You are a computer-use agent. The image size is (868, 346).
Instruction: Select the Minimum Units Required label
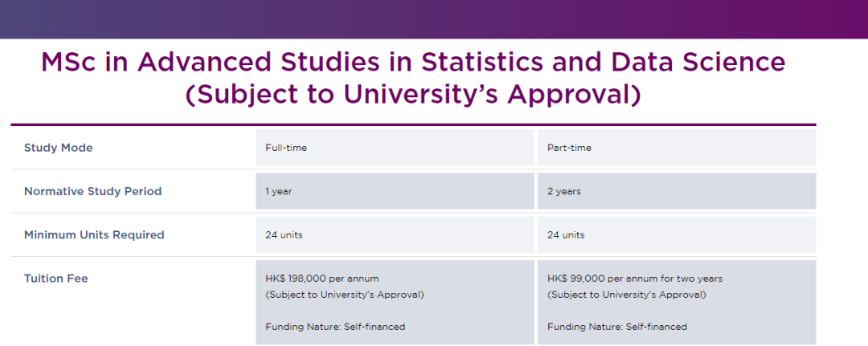pyautogui.click(x=94, y=235)
